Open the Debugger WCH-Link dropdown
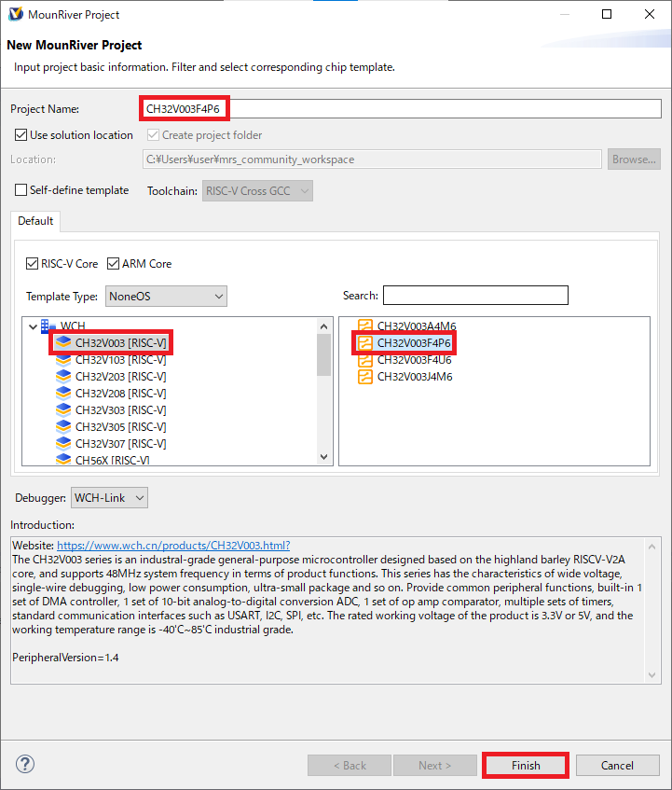The height and width of the screenshot is (790, 672). [109, 498]
